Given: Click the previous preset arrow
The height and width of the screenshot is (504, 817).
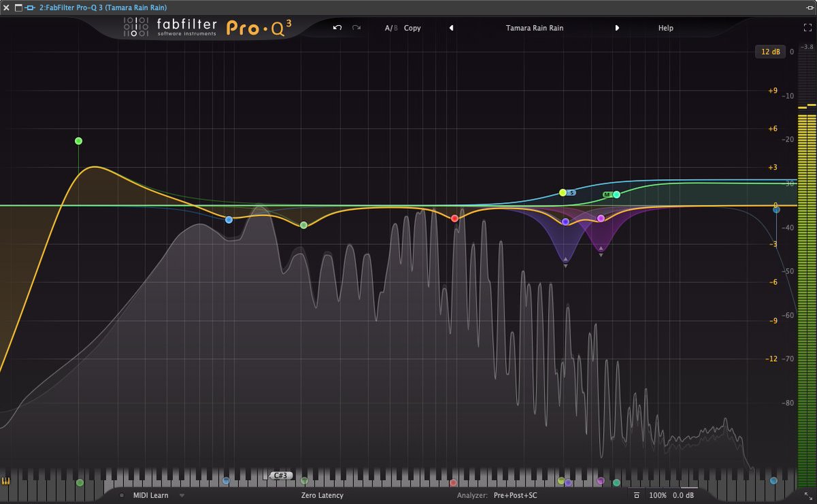Looking at the screenshot, I should coord(451,28).
